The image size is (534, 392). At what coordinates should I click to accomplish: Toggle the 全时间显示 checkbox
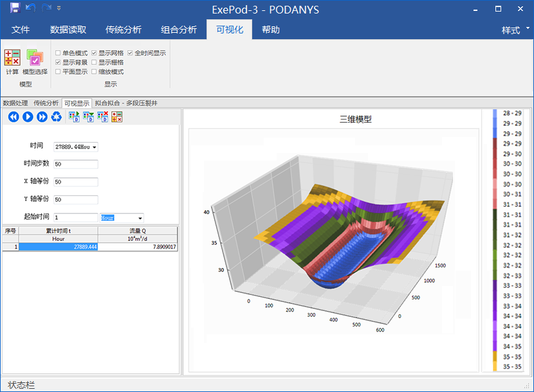coord(131,53)
